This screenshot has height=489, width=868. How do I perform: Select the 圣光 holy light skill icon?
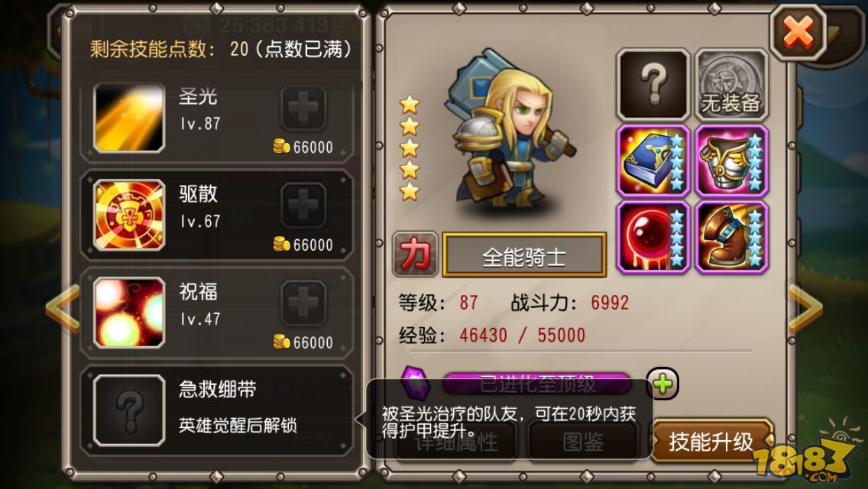click(130, 118)
